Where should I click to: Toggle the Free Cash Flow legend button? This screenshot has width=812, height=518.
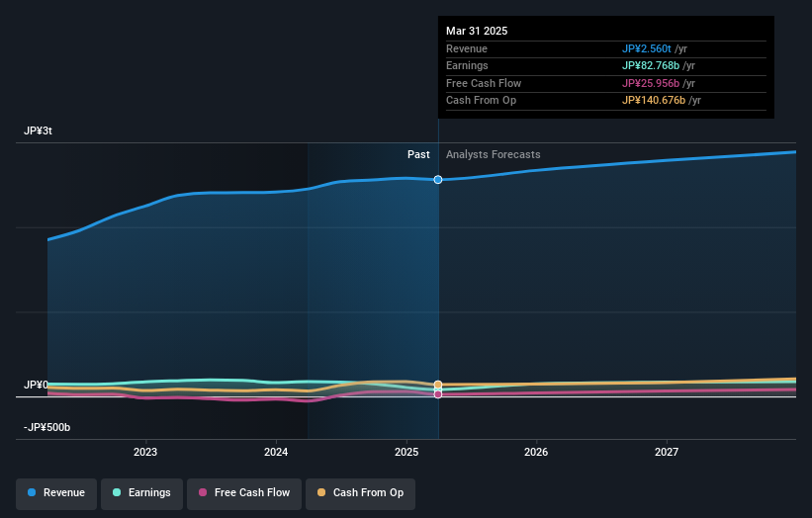pos(244,493)
